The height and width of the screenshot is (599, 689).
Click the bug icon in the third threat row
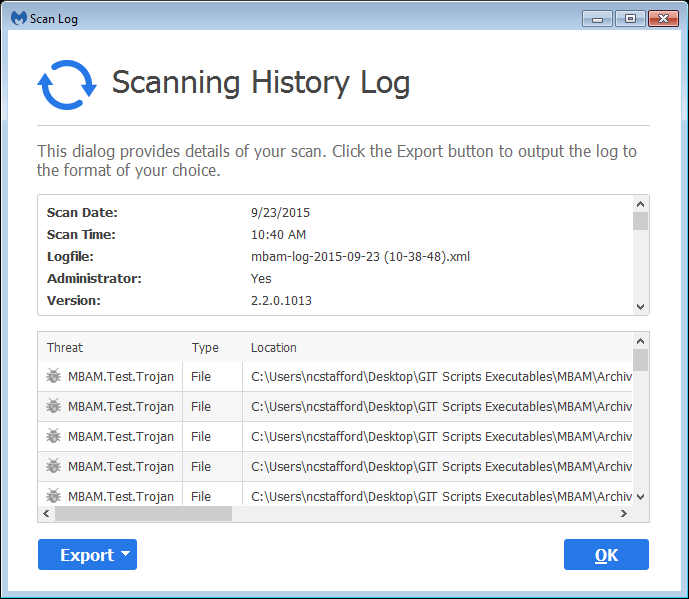click(x=54, y=437)
